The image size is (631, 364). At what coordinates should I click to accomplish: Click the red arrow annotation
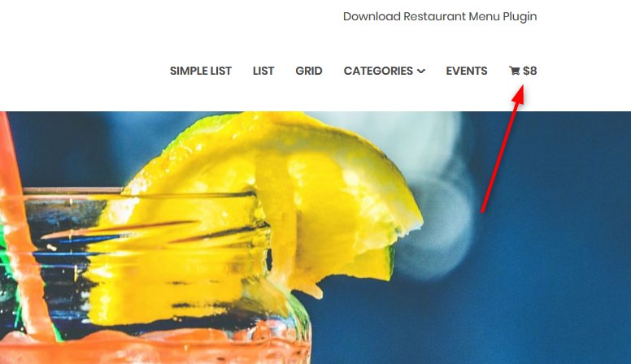pos(503,148)
